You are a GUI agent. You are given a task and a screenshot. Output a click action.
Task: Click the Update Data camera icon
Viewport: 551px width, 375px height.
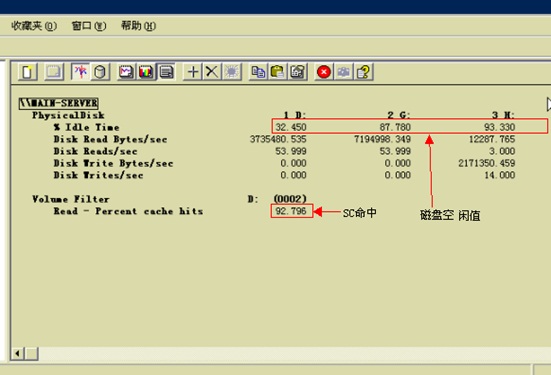pos(343,72)
